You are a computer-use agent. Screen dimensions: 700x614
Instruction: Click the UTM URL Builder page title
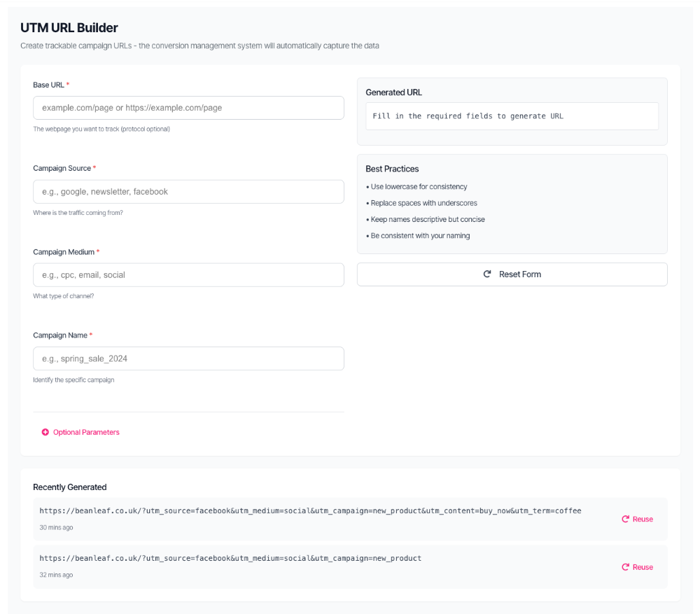coord(68,27)
